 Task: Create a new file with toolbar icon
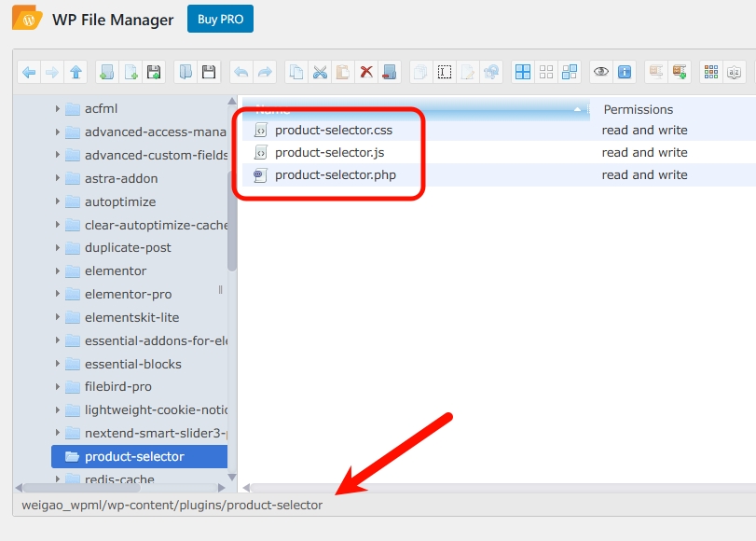click(131, 73)
